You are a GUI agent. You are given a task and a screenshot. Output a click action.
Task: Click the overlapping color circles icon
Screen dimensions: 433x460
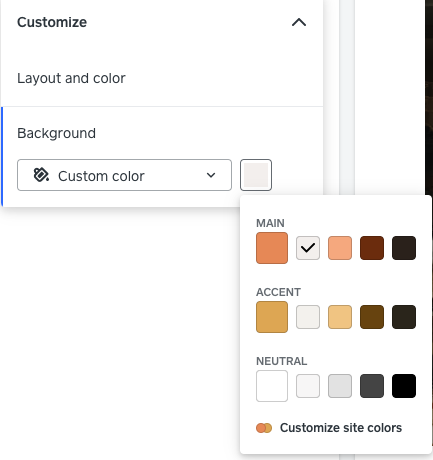(x=264, y=428)
